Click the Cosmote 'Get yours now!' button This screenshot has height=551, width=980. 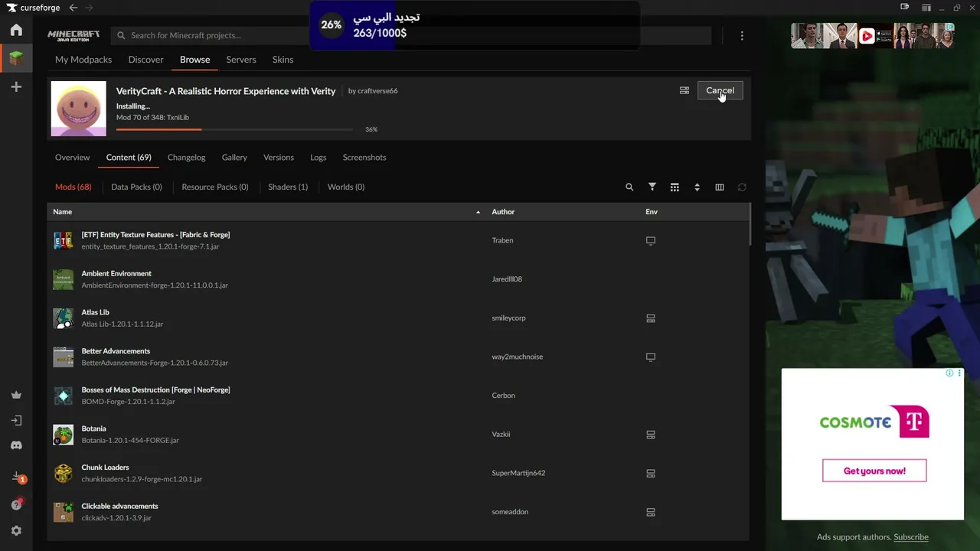(x=874, y=471)
